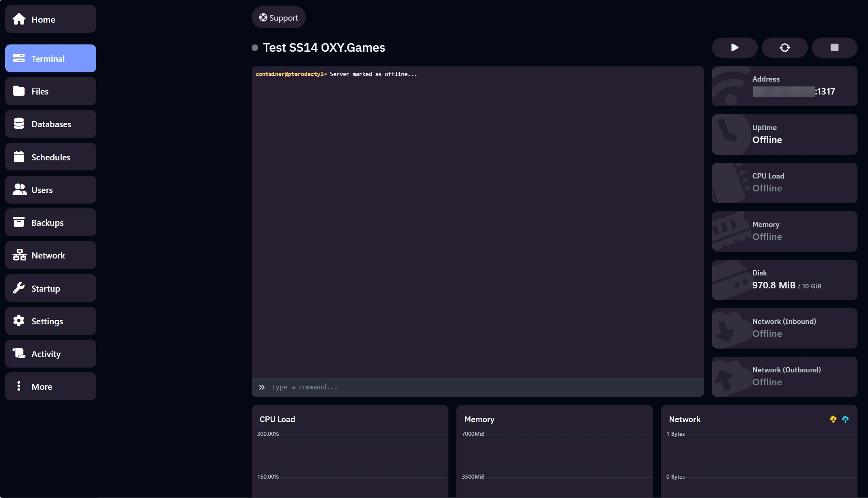Image resolution: width=868 pixels, height=498 pixels.
Task: Open the Backups icon
Action: click(x=19, y=222)
